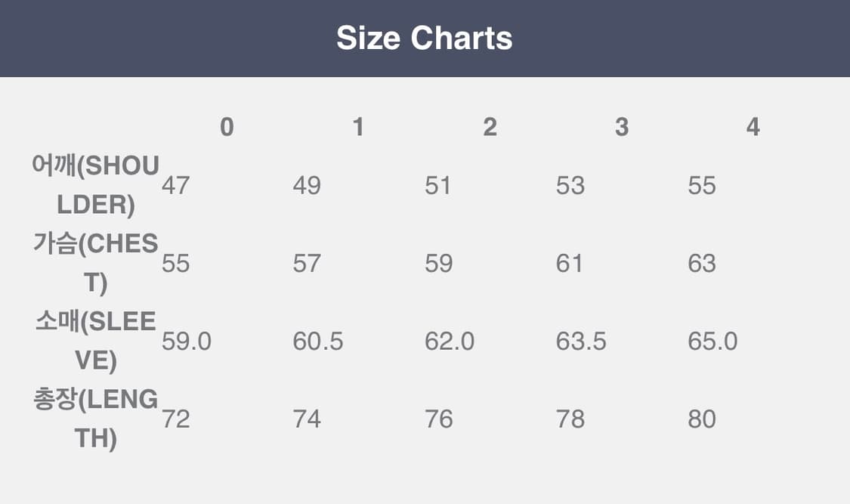Click the Size Charts header title

(425, 38)
